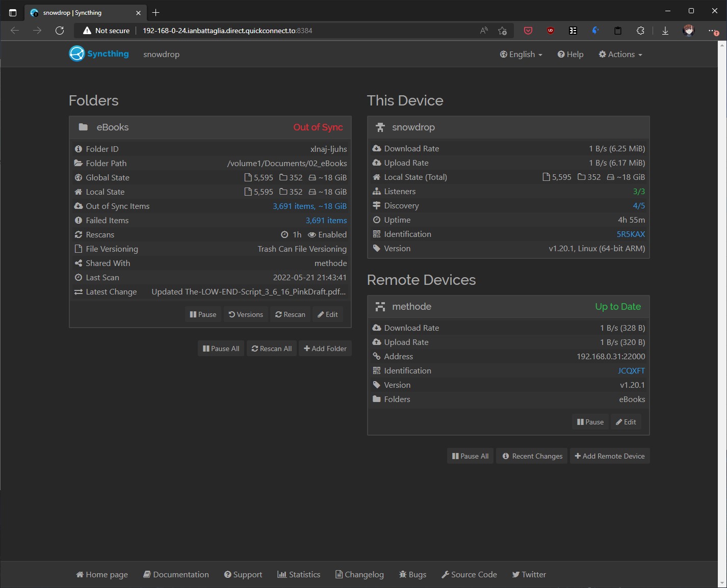Open the uBlock Origin extension icon
The height and width of the screenshot is (588, 727).
point(551,31)
